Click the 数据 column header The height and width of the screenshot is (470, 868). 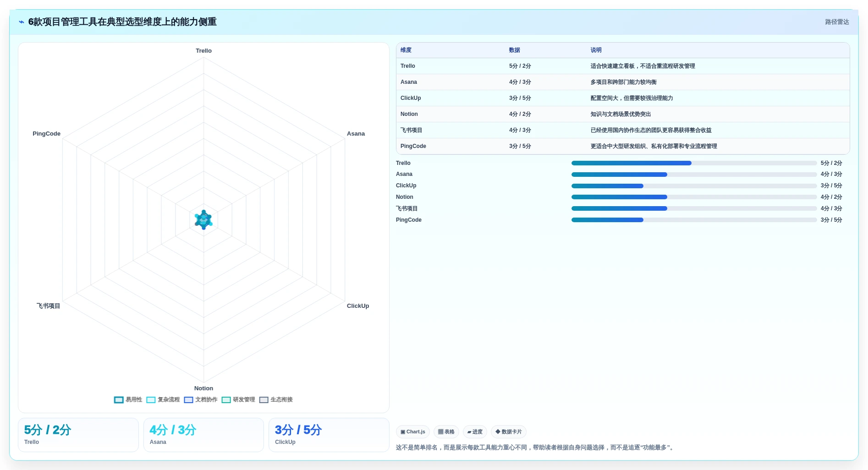[515, 50]
